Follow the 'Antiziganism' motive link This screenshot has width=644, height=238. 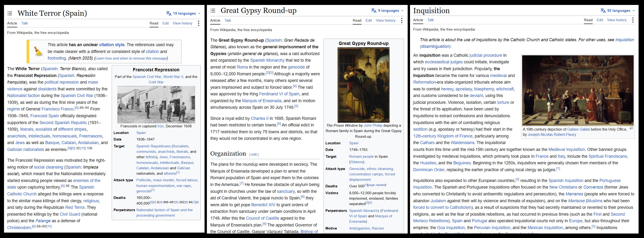359,228
